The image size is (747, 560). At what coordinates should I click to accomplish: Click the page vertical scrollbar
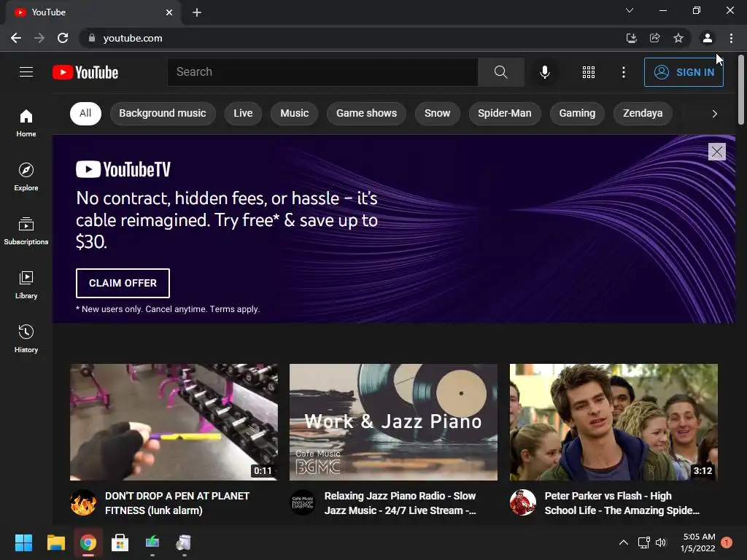coord(741,90)
